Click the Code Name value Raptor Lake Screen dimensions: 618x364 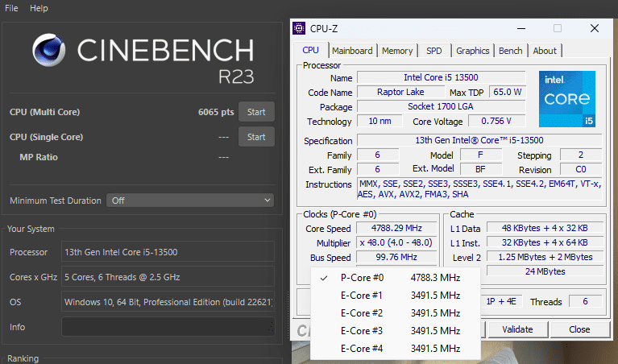[x=400, y=92]
